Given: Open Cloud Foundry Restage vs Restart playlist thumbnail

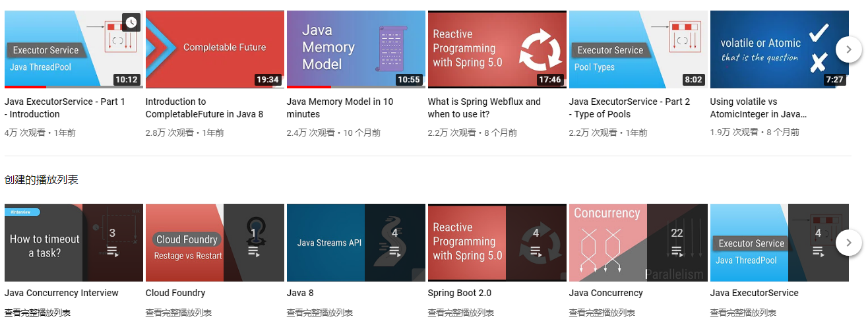Looking at the screenshot, I should click(x=215, y=243).
